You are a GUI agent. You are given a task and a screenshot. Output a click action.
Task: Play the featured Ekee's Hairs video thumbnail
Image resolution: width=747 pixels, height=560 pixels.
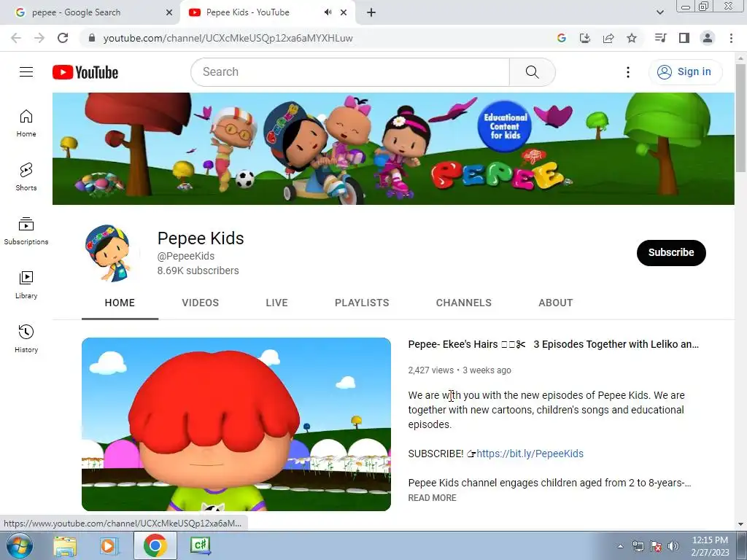(236, 424)
